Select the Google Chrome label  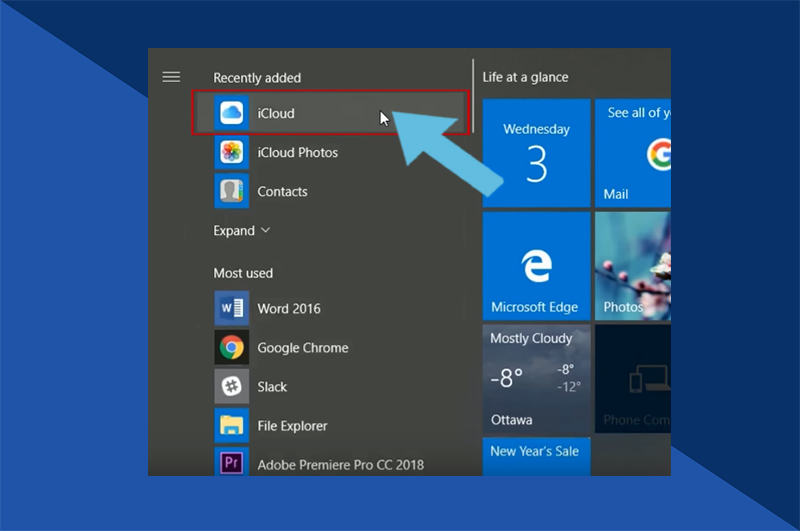click(303, 348)
